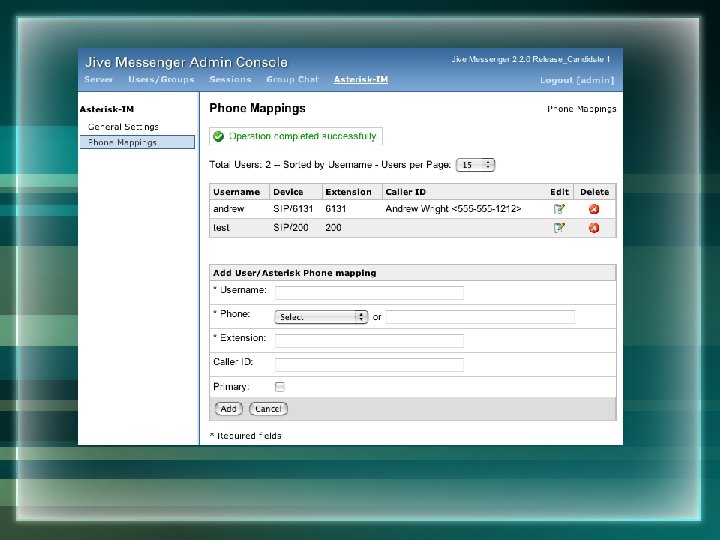The image size is (720, 540).
Task: Select Phone Mappings in sidebar
Action: (x=137, y=142)
